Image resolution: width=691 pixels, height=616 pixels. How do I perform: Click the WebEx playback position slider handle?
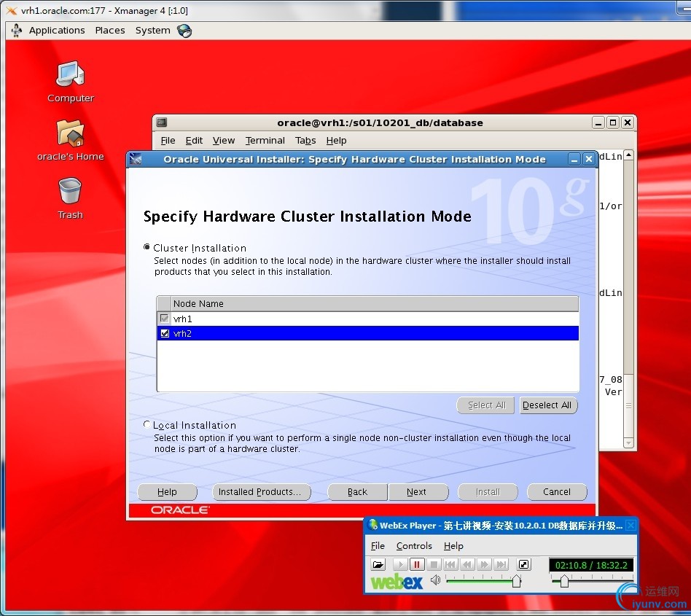pyautogui.click(x=564, y=581)
